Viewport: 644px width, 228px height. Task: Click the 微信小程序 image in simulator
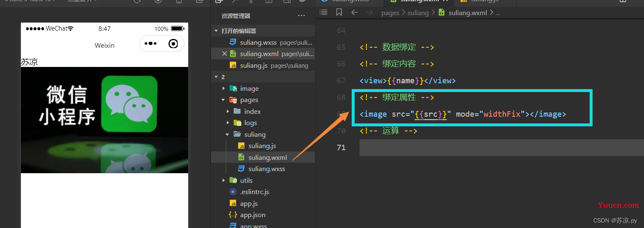(105, 120)
